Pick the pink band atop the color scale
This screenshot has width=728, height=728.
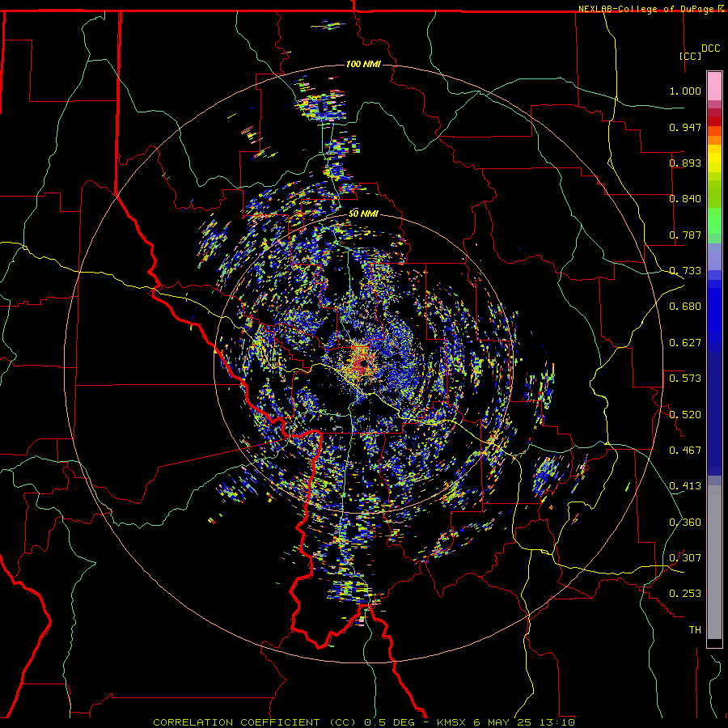[714, 87]
